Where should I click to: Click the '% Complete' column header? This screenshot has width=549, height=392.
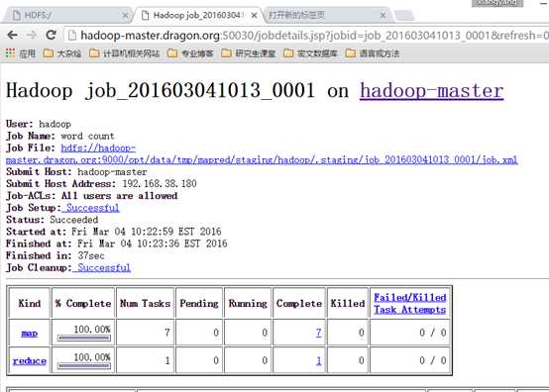coord(83,303)
